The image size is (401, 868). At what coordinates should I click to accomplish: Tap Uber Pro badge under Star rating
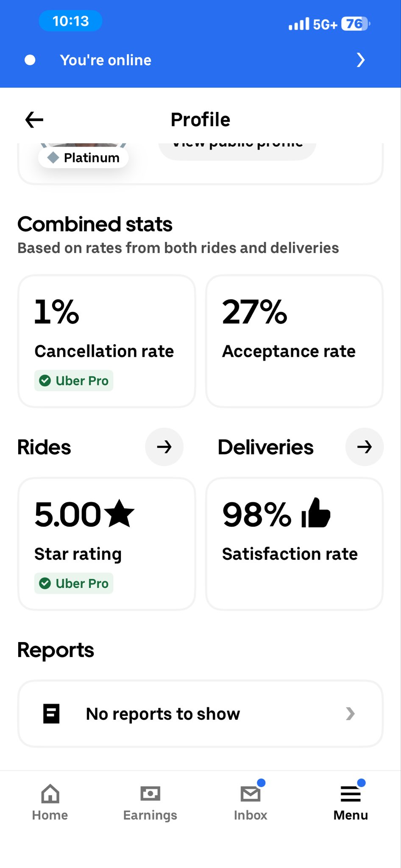(x=74, y=583)
